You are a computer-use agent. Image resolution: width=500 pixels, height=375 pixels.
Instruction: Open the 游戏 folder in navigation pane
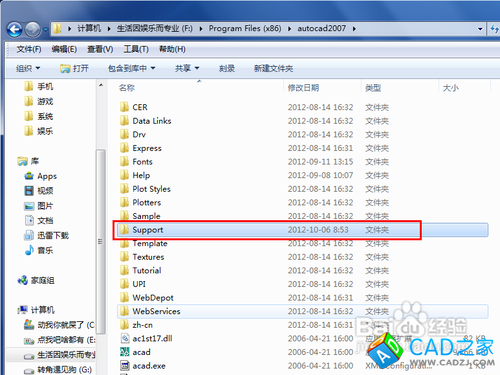39,101
